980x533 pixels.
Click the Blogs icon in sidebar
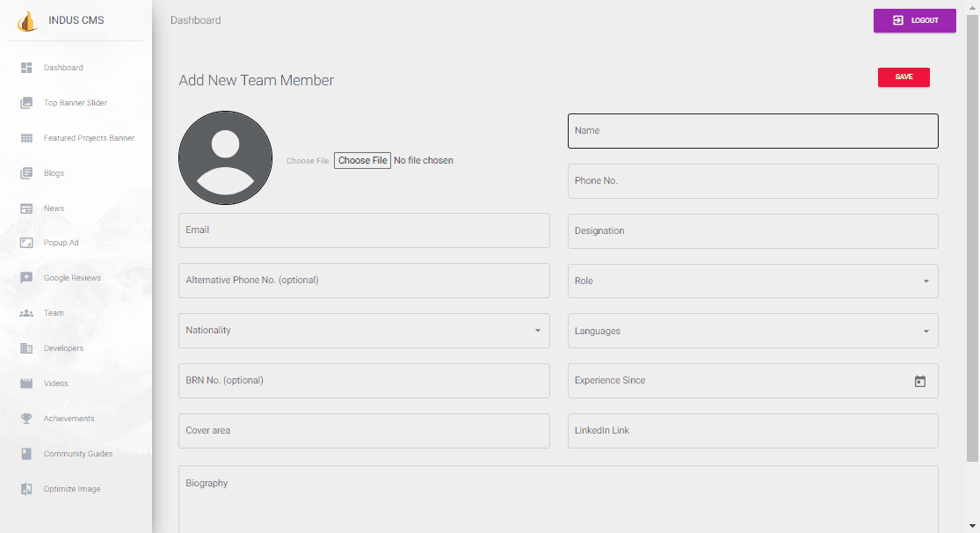(26, 173)
